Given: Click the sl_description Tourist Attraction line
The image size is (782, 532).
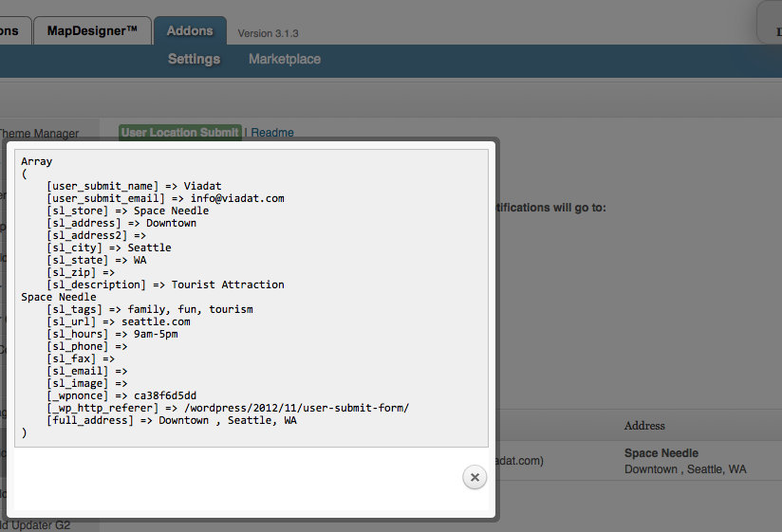Looking at the screenshot, I should click(x=165, y=284).
